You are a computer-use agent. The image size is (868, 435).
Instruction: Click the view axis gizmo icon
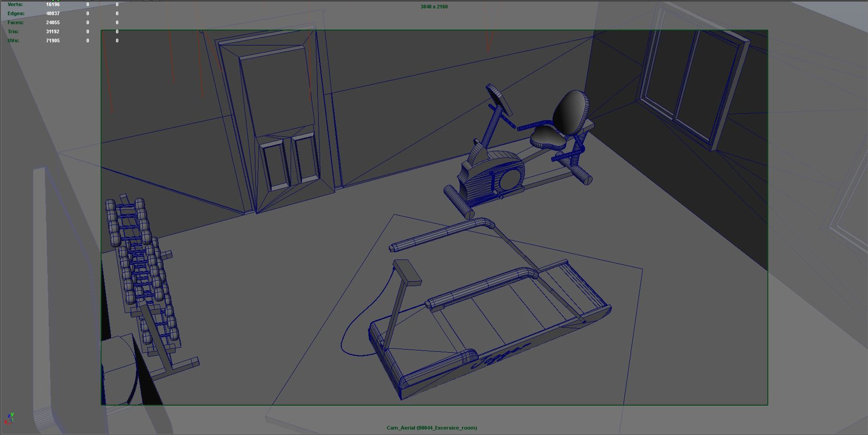(9, 418)
